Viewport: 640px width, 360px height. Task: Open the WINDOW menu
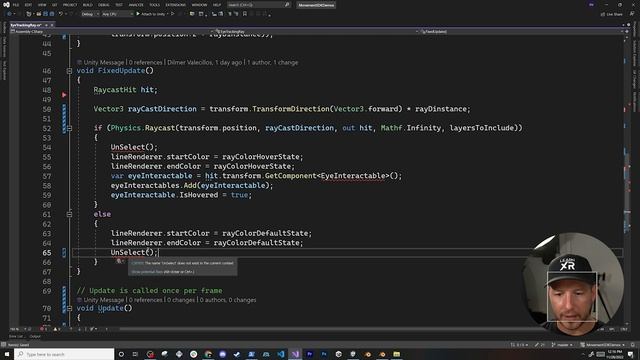coord(200,5)
